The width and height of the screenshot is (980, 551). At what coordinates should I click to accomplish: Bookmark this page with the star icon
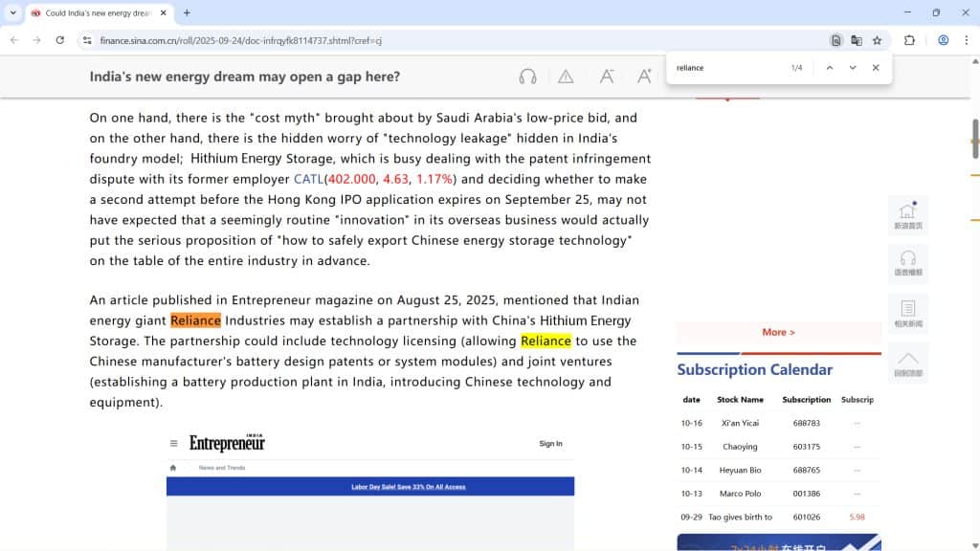click(x=877, y=40)
